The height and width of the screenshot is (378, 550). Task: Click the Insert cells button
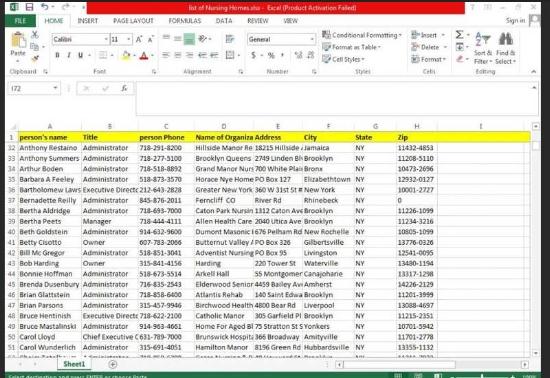(424, 35)
